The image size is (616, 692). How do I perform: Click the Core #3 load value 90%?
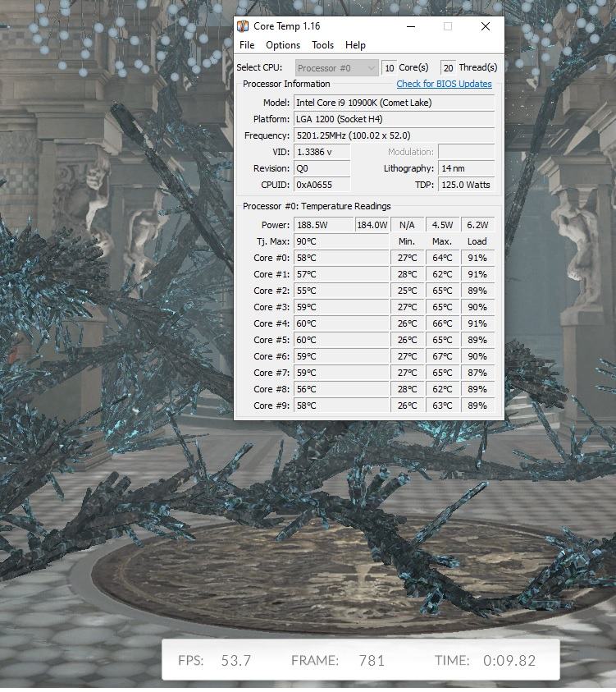click(x=477, y=307)
